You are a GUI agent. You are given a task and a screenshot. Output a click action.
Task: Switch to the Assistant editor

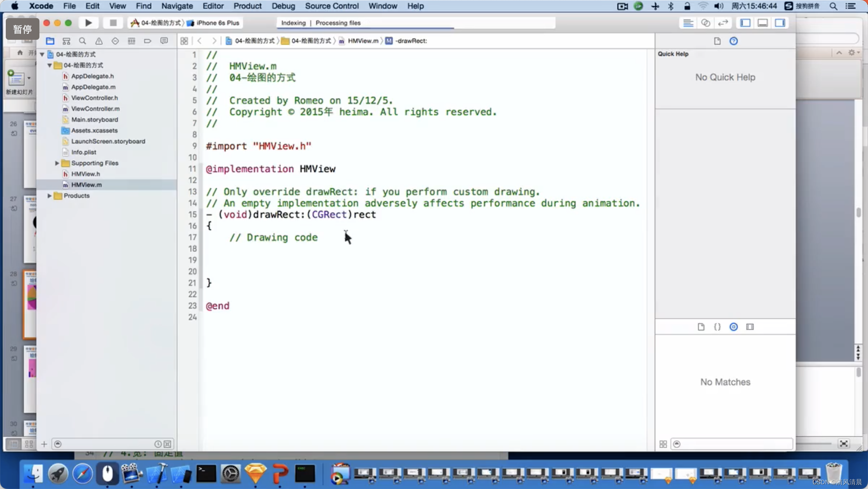[x=705, y=23]
